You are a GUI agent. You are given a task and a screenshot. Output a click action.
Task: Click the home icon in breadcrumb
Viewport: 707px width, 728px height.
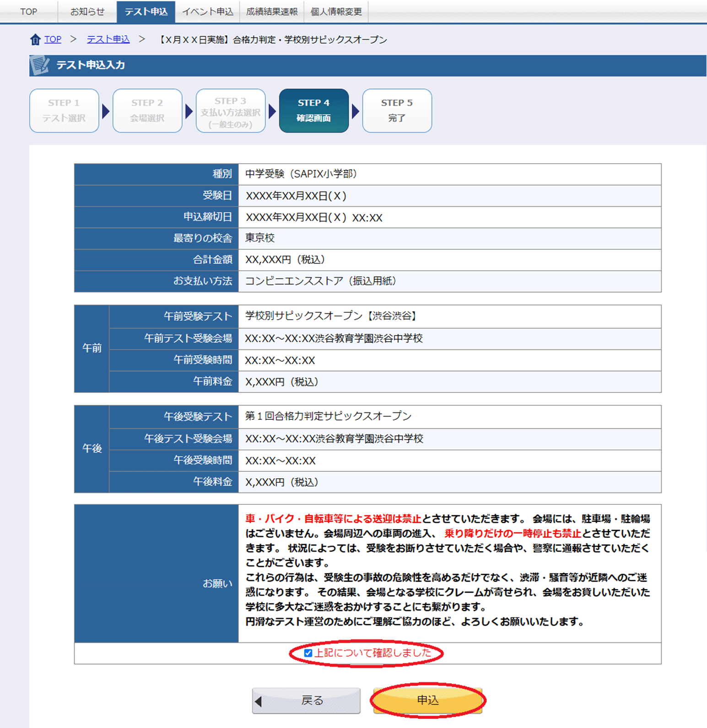[35, 40]
